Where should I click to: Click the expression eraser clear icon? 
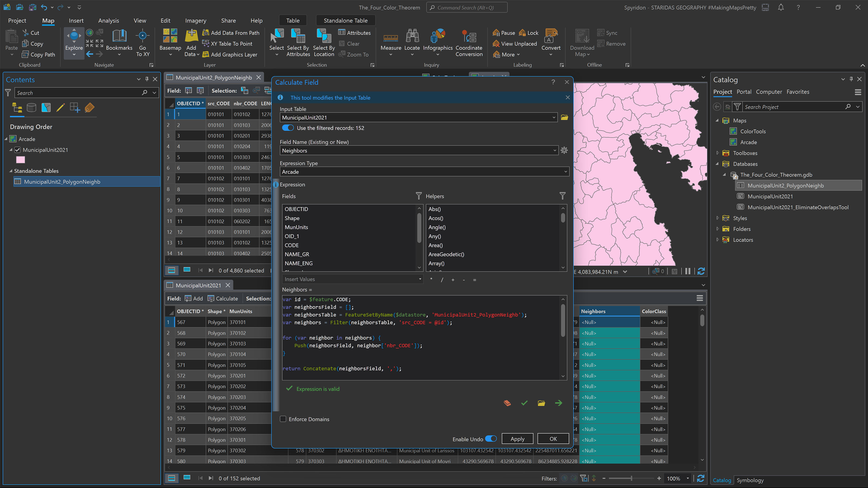click(507, 403)
